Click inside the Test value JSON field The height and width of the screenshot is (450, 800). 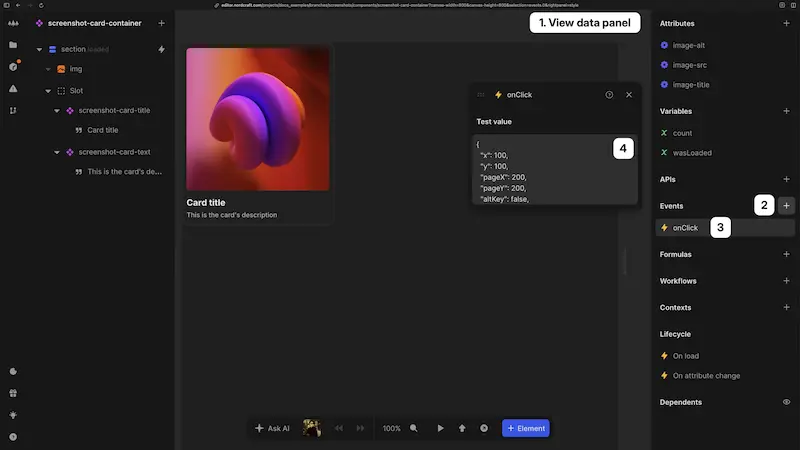click(555, 169)
